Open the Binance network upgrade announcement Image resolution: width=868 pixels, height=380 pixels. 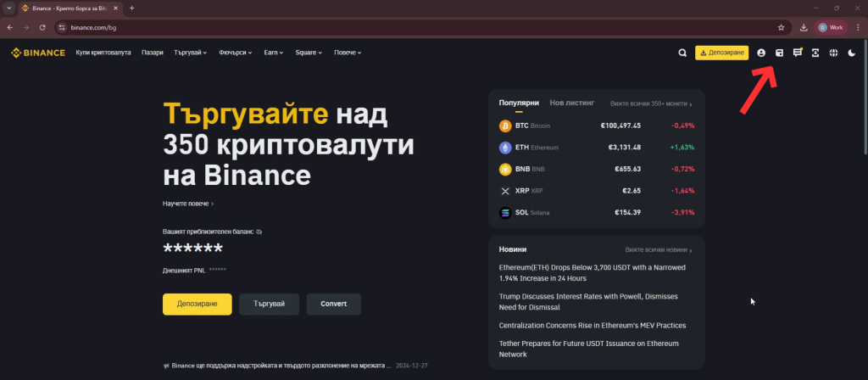point(277,366)
